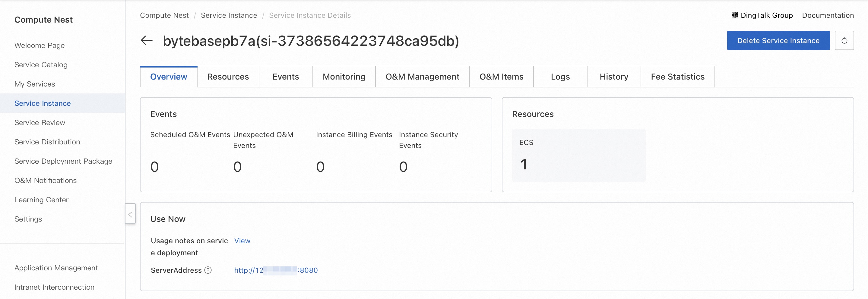868x299 pixels.
Task: Go to the Fee Statistics tab
Action: point(678,77)
